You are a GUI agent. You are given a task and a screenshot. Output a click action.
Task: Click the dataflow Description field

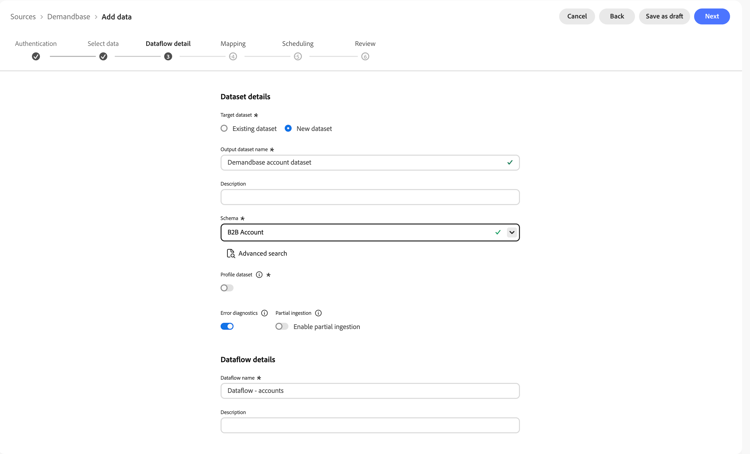click(x=370, y=425)
